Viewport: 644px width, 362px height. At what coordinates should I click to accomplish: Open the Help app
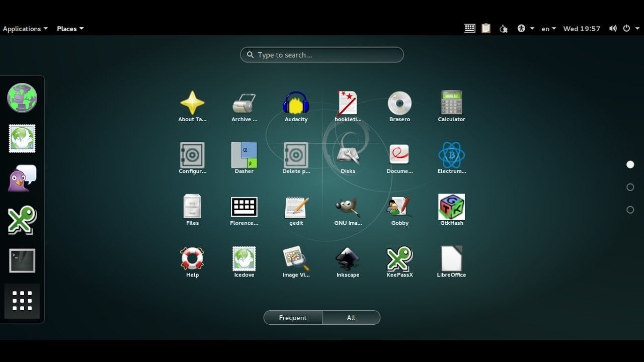(192, 261)
